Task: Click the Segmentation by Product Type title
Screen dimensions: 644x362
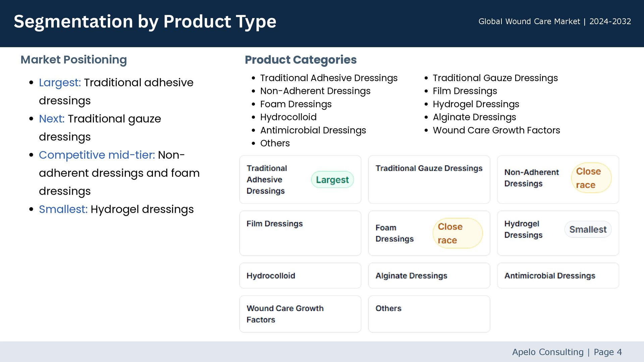Action: click(145, 21)
